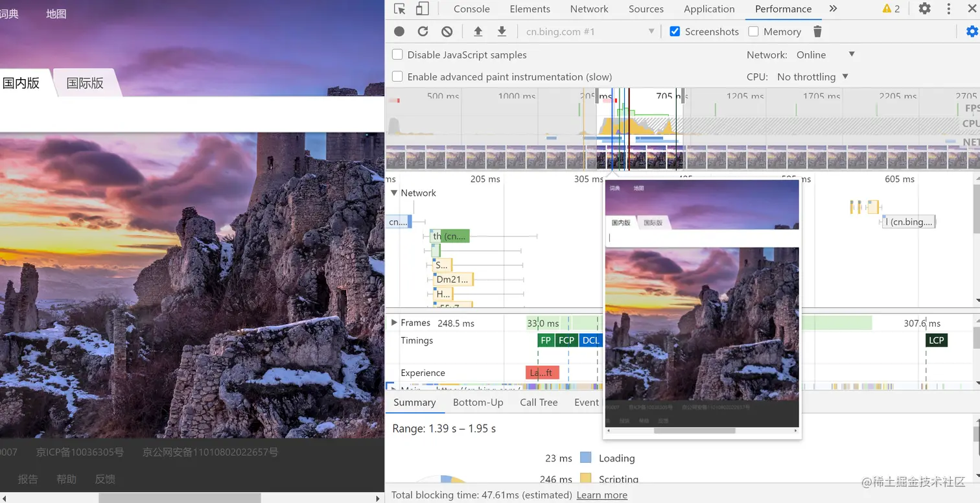
Task: Open the CPU No throttling dropdown
Action: (x=813, y=76)
